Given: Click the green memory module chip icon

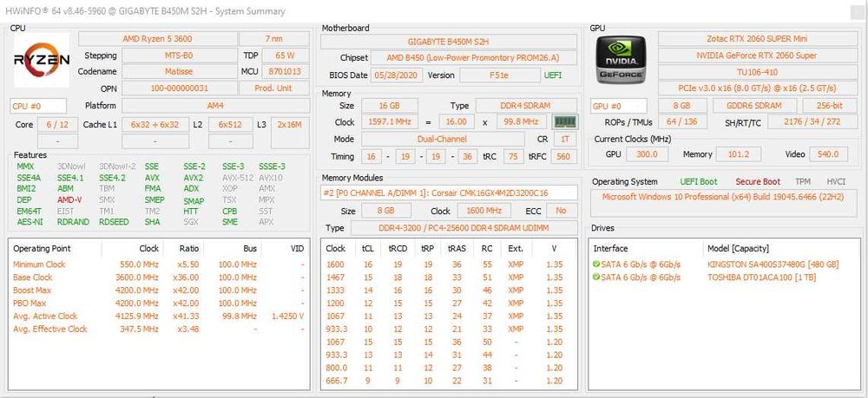Looking at the screenshot, I should click(565, 121).
